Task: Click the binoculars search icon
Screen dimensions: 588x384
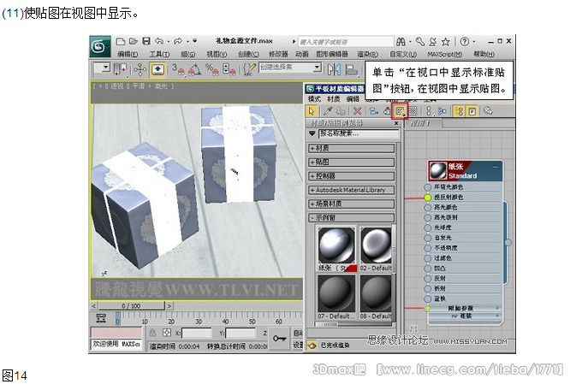Action: click(x=401, y=42)
